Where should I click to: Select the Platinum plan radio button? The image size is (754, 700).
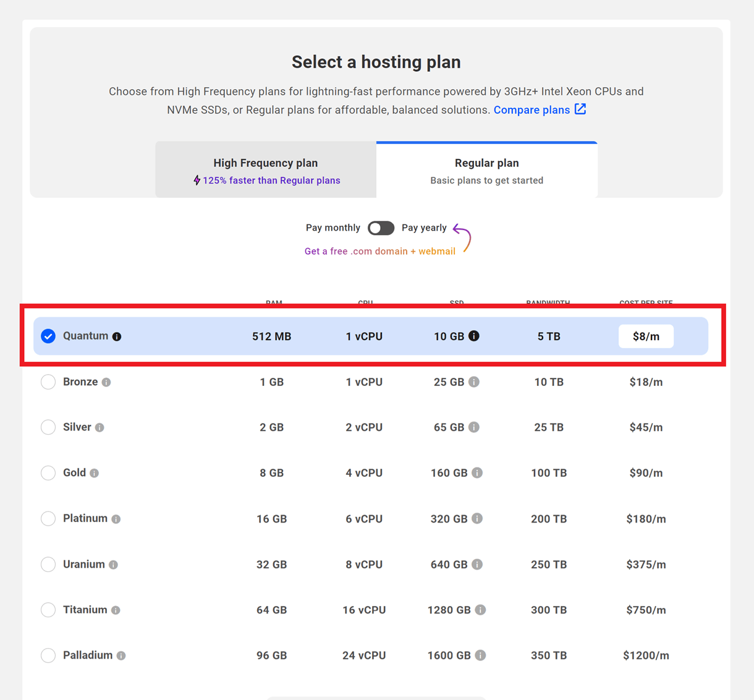coord(48,518)
